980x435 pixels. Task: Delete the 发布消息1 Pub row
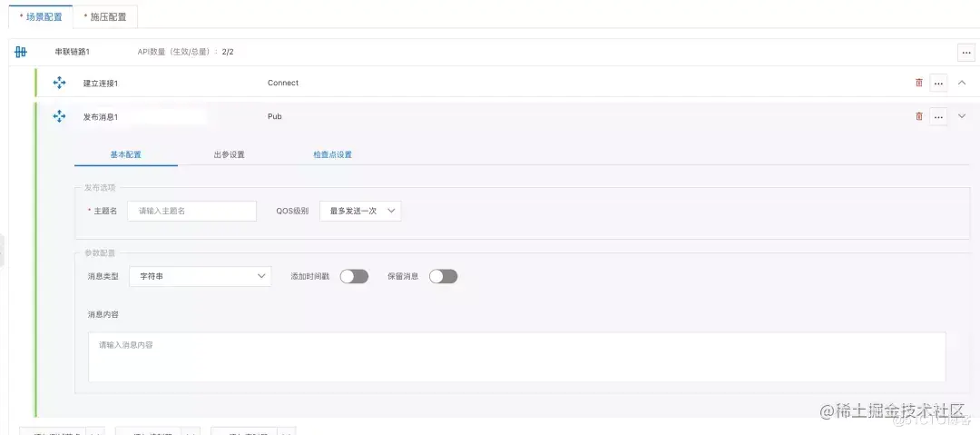[918, 116]
